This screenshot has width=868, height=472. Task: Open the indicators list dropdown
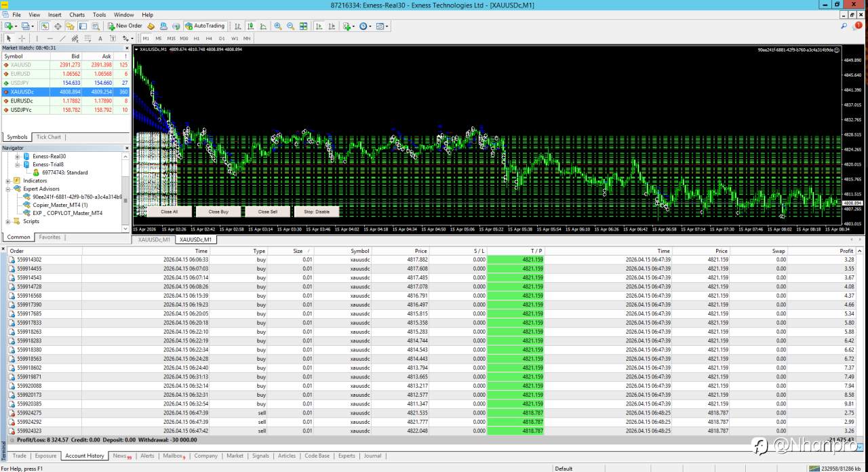point(351,26)
